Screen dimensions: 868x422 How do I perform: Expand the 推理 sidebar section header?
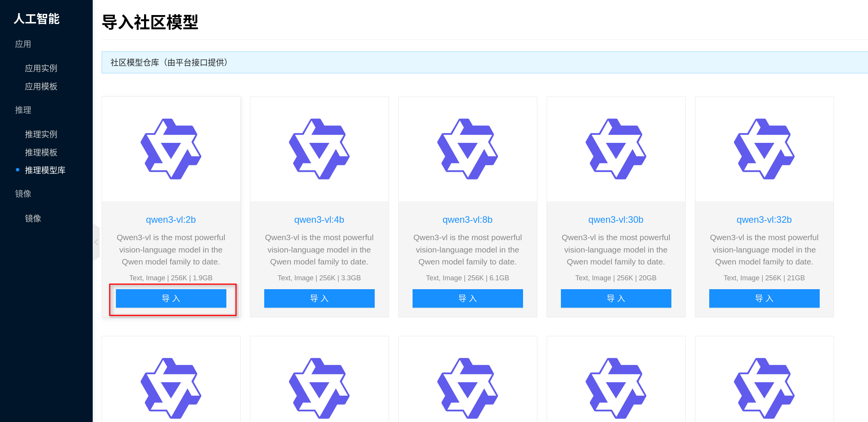coord(23,110)
